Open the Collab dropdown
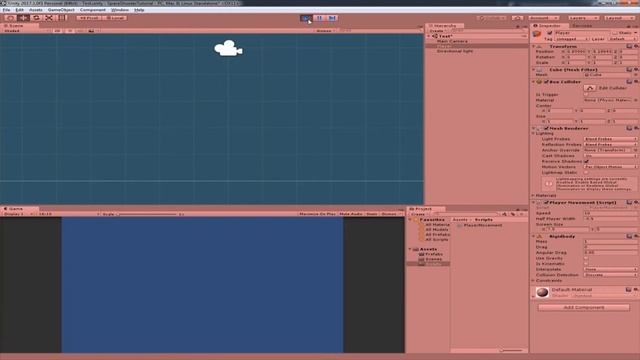This screenshot has height=360, width=640. pos(491,18)
